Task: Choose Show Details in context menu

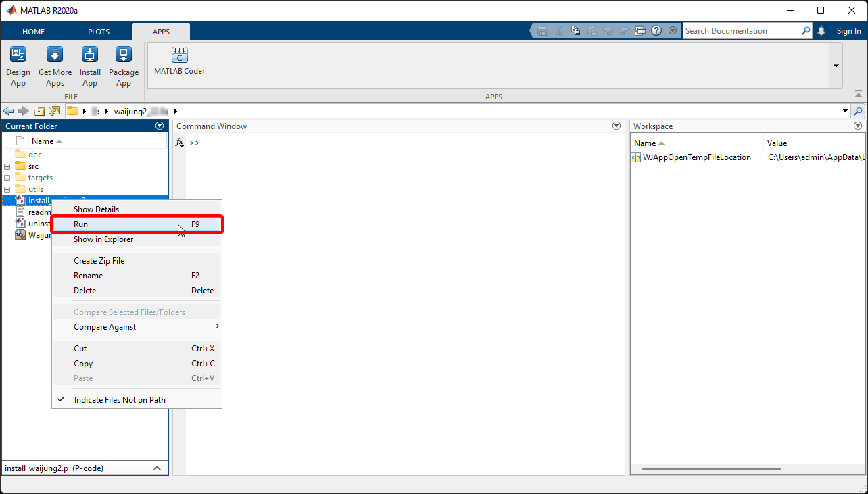Action: tap(137, 209)
